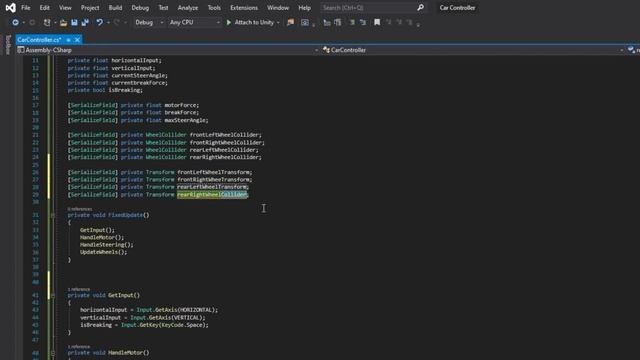This screenshot has height=360, width=640.
Task: Toggle a bookmark with the bookmark icon
Action: [377, 22]
